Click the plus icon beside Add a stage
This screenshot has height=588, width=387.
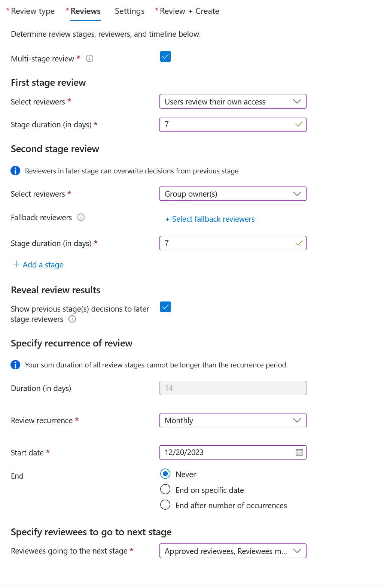(16, 264)
